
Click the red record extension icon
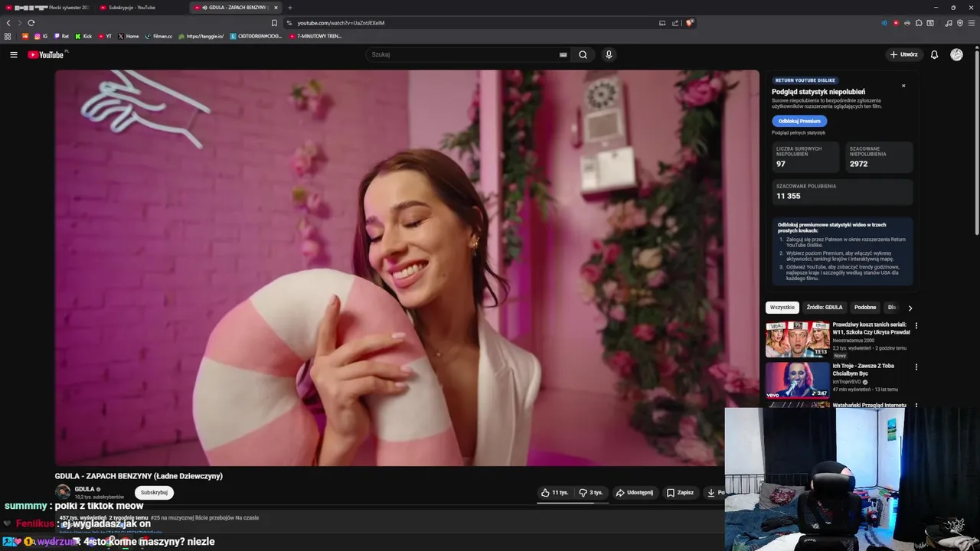point(896,23)
